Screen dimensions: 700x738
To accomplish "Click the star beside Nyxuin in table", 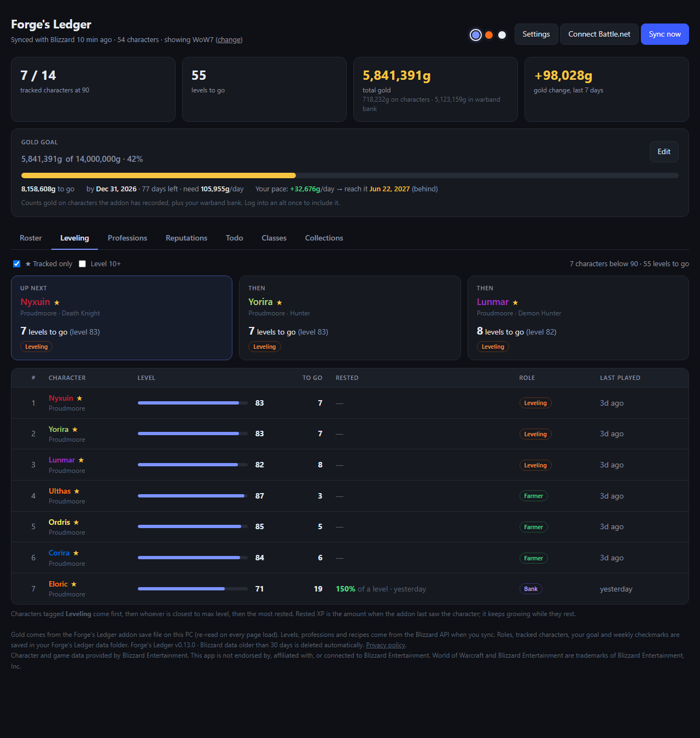I will (79, 399).
